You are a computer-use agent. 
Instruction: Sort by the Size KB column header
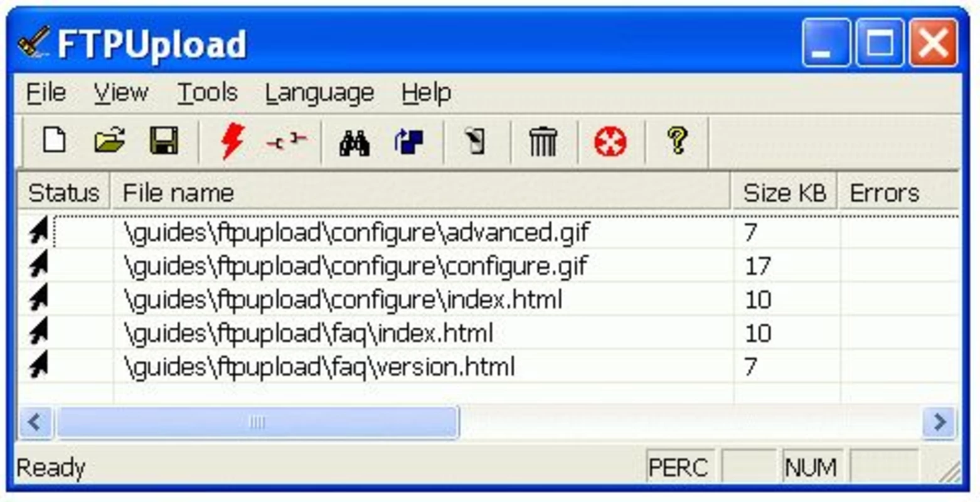click(784, 192)
